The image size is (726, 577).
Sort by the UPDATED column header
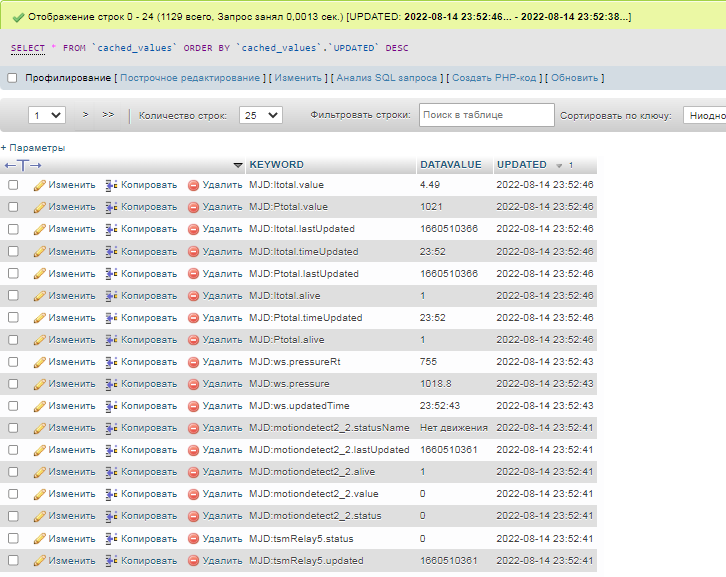point(522,165)
